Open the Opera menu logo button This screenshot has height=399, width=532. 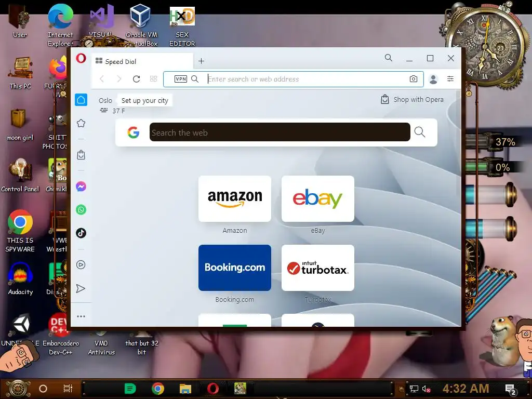click(x=81, y=58)
